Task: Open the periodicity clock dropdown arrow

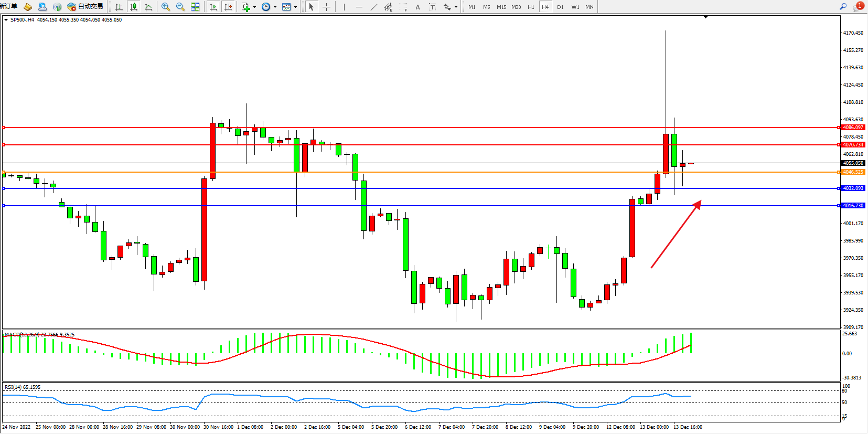Action: [275, 7]
